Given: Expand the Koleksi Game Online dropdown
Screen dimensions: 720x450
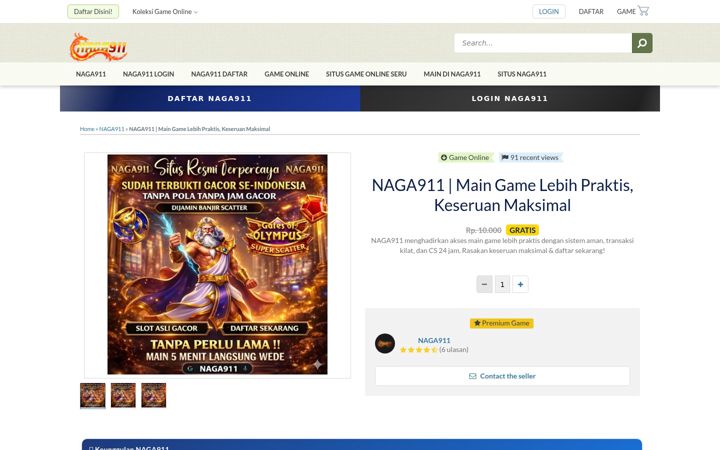Looking at the screenshot, I should point(165,11).
